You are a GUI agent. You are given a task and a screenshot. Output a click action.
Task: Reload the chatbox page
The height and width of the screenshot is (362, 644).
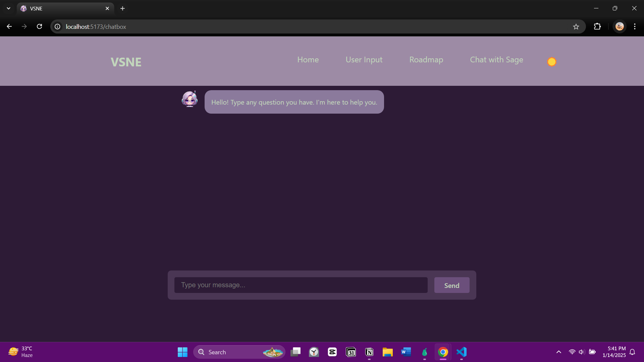tap(39, 26)
